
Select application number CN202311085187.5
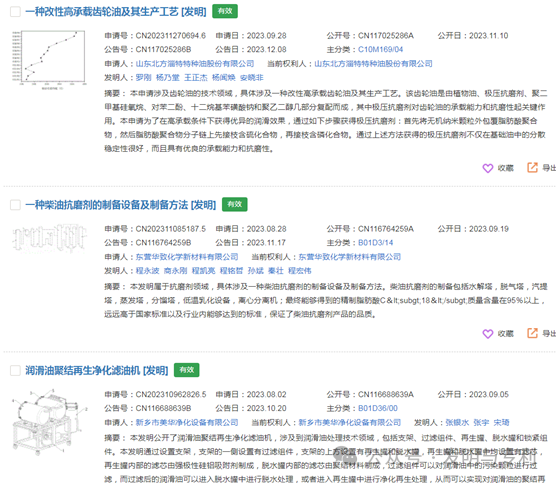click(171, 229)
